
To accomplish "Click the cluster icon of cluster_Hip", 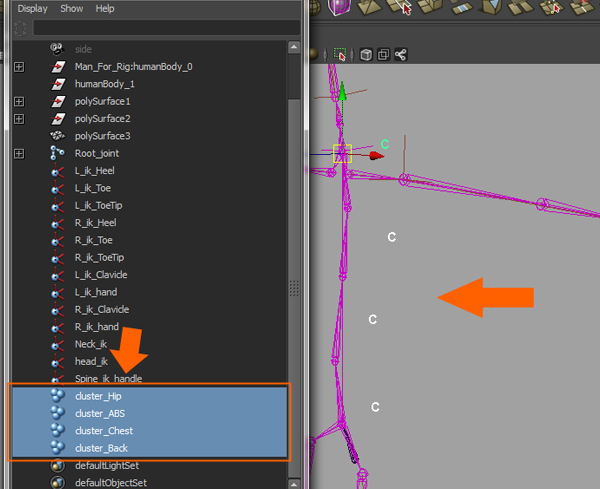I will [58, 396].
